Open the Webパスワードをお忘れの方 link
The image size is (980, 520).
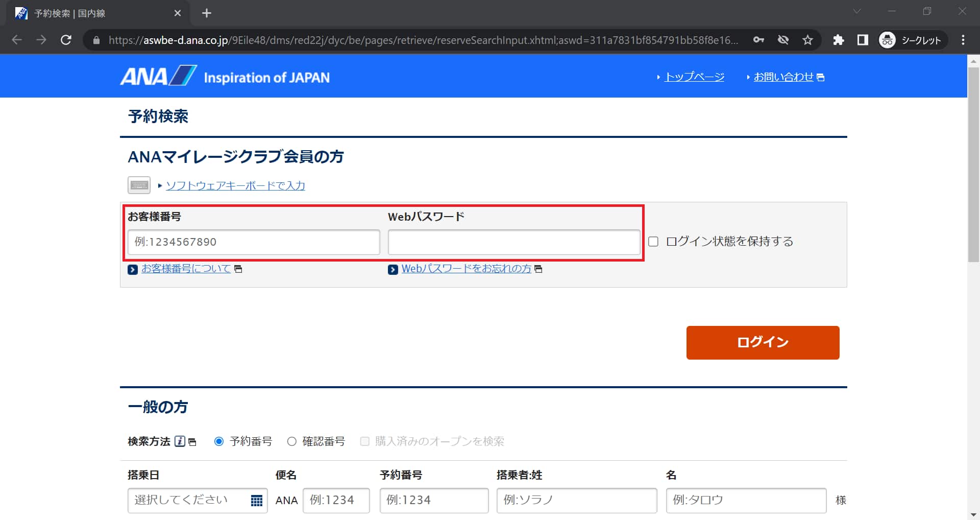pos(466,269)
